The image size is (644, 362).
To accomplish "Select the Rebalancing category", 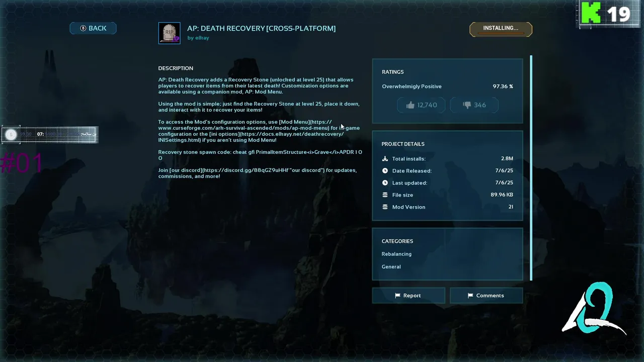I will tap(396, 254).
